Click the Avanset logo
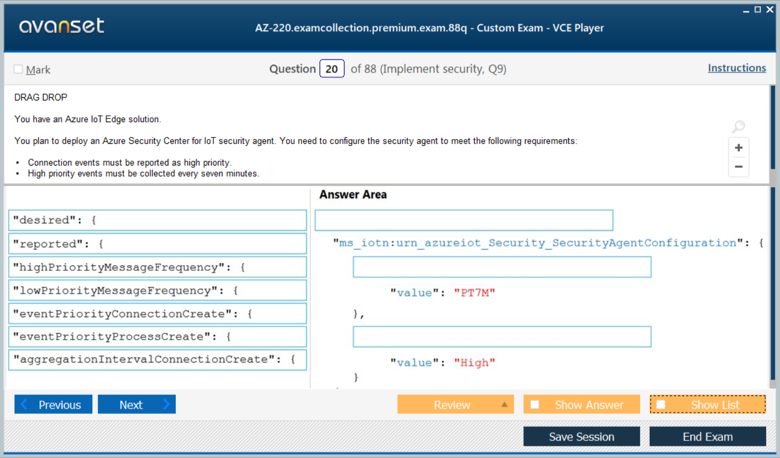 click(x=61, y=26)
